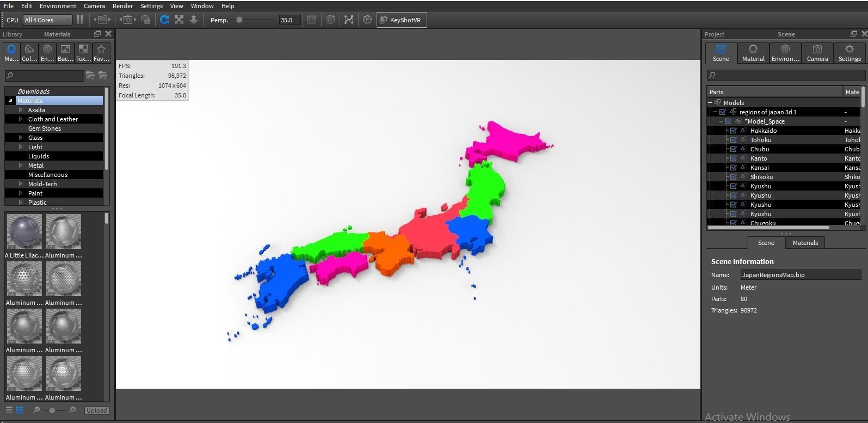Click the scene Name field JapanRegionsMap.bip
This screenshot has height=423, width=868.
point(801,275)
